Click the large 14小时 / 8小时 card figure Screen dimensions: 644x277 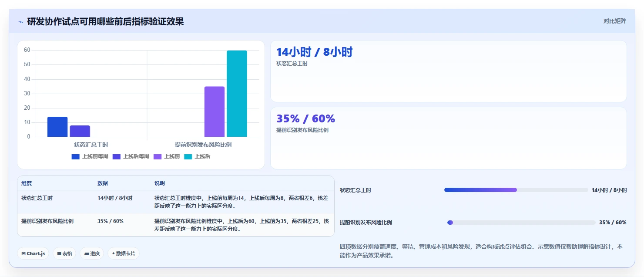[314, 52]
